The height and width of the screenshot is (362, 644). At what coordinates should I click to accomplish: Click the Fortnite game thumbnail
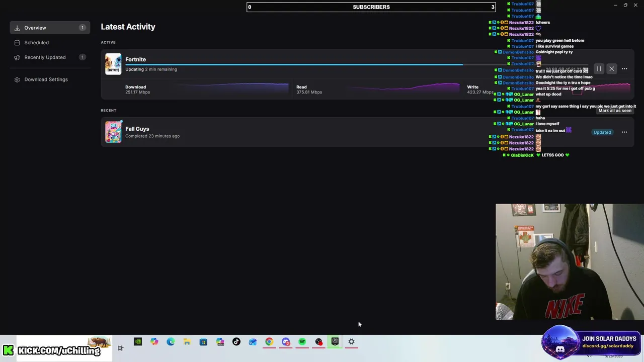(x=113, y=64)
